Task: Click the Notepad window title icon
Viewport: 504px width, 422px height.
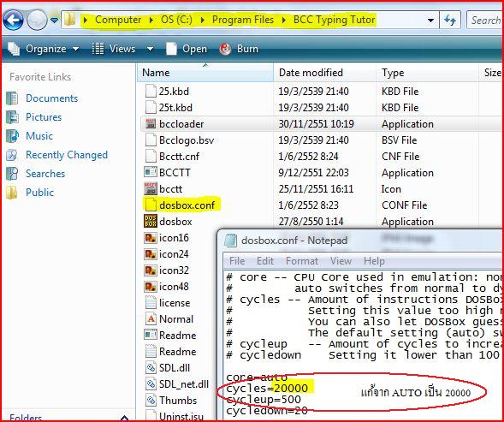Action: click(x=230, y=241)
